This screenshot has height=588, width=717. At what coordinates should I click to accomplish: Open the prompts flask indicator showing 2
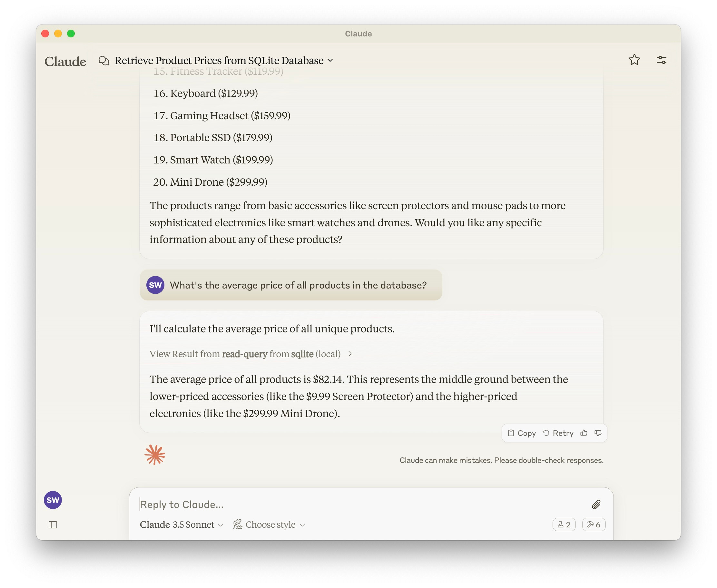564,525
